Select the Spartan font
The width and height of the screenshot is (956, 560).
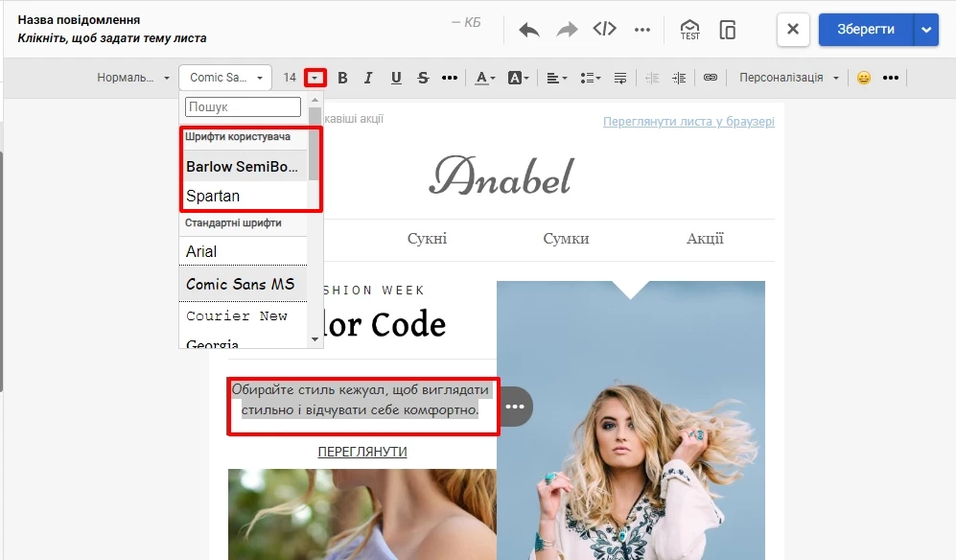pyautogui.click(x=243, y=196)
